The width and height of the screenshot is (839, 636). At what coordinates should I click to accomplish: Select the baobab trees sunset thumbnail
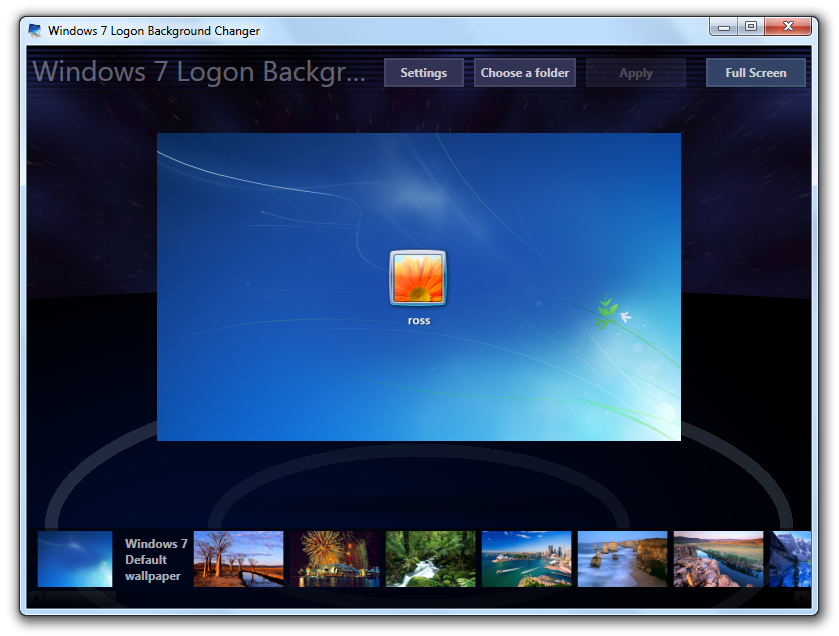click(238, 559)
